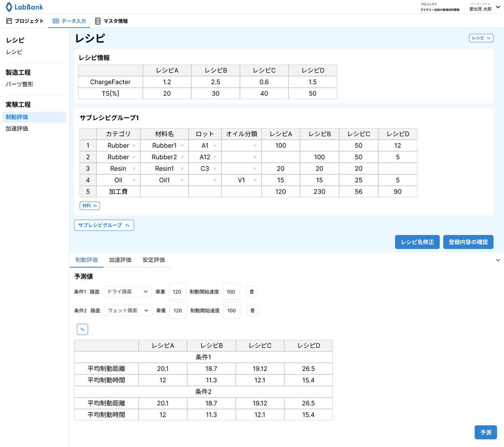Viewport: 504px width, 447px height.
Task: Click TS[%] value 50 for レシピD
Action: (x=312, y=93)
